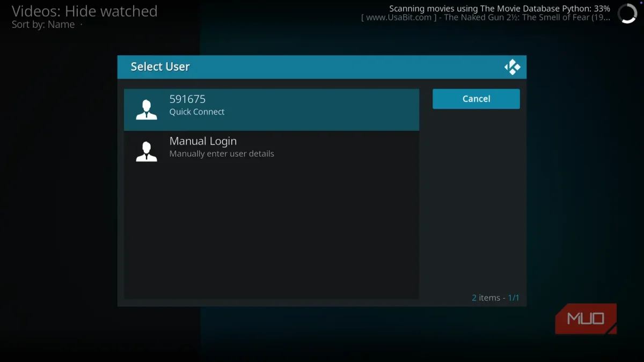Click the Kodi logo in dialog header
Screen dimensions: 644x362
point(512,67)
